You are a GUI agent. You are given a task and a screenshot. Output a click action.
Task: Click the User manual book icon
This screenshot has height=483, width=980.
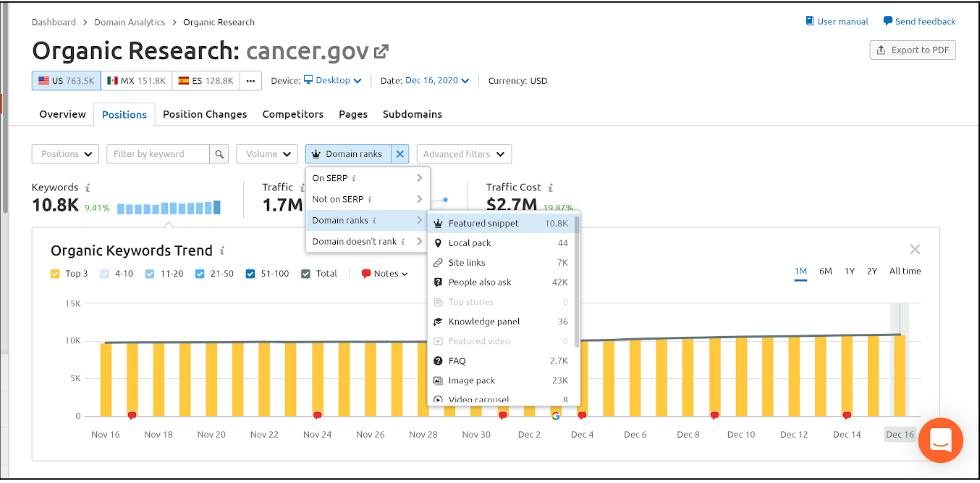click(810, 21)
